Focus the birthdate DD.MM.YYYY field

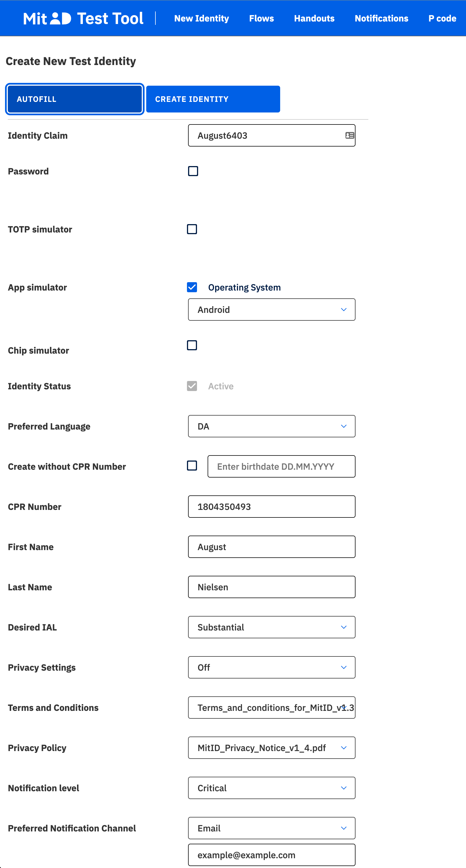click(281, 466)
